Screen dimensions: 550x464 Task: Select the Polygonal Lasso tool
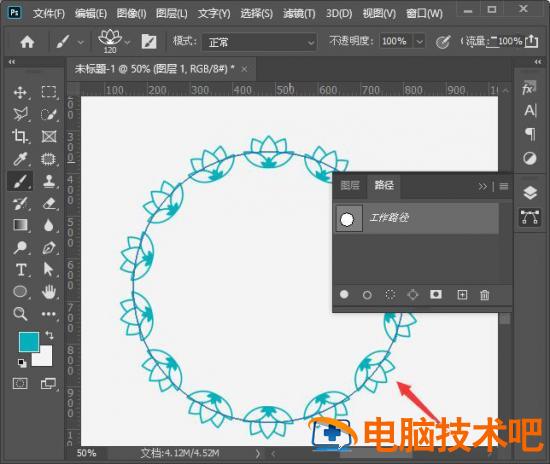[20, 114]
